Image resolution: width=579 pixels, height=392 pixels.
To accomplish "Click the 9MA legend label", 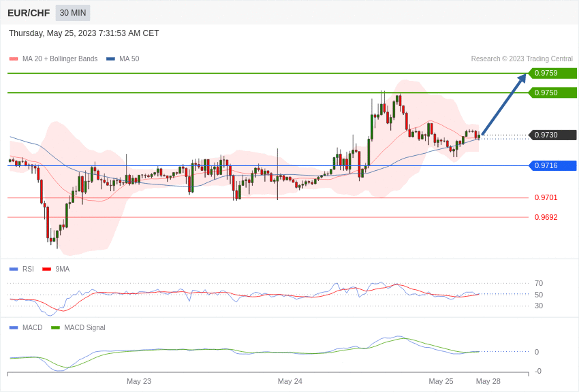I will (x=63, y=269).
